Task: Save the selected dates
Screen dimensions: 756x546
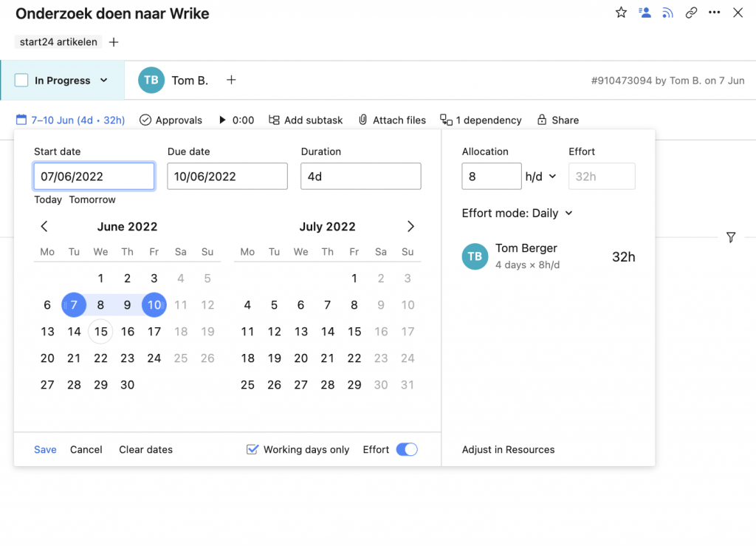Action: click(x=45, y=449)
